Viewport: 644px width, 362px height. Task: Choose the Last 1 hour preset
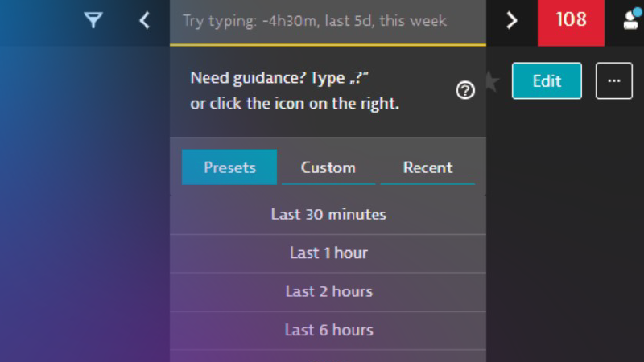(328, 253)
